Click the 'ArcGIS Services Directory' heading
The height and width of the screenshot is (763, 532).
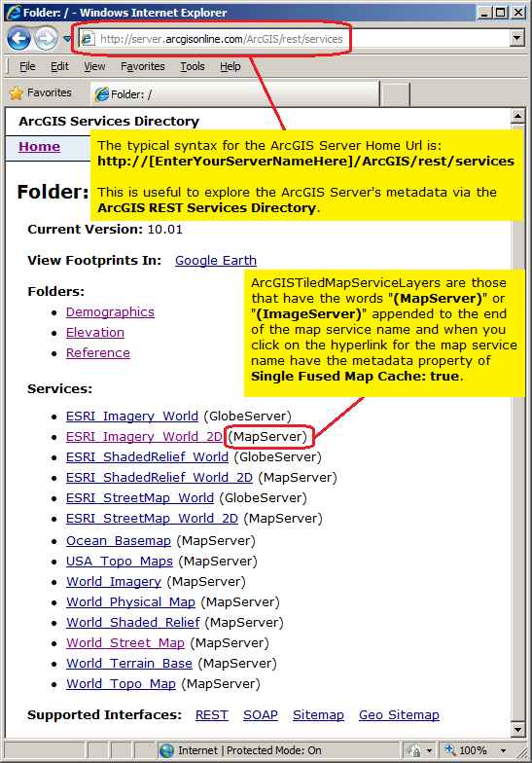coord(109,121)
